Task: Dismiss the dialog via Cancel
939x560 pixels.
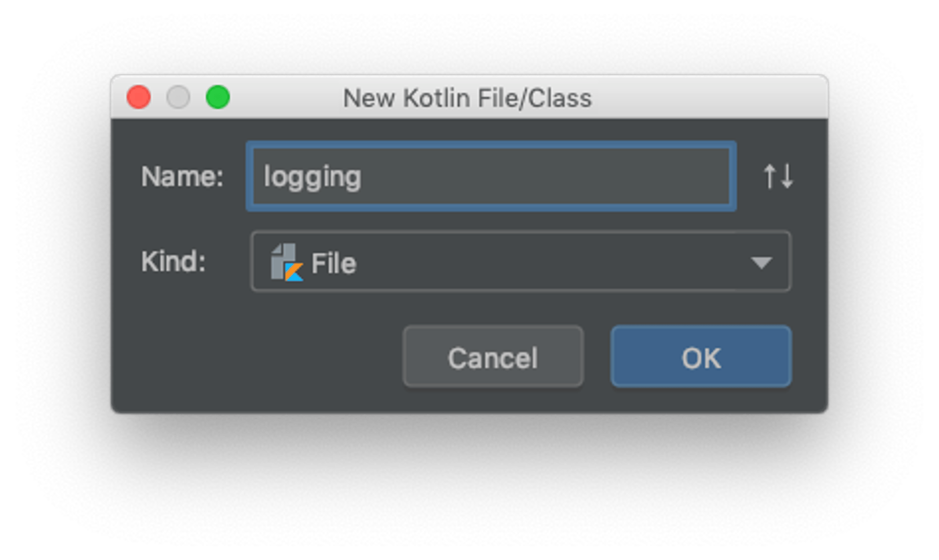Action: [493, 357]
